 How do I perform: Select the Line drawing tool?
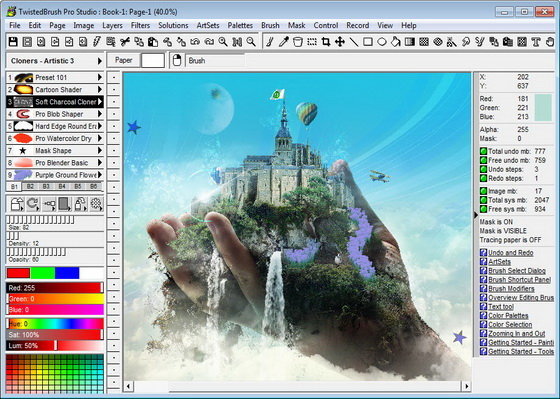click(354, 42)
